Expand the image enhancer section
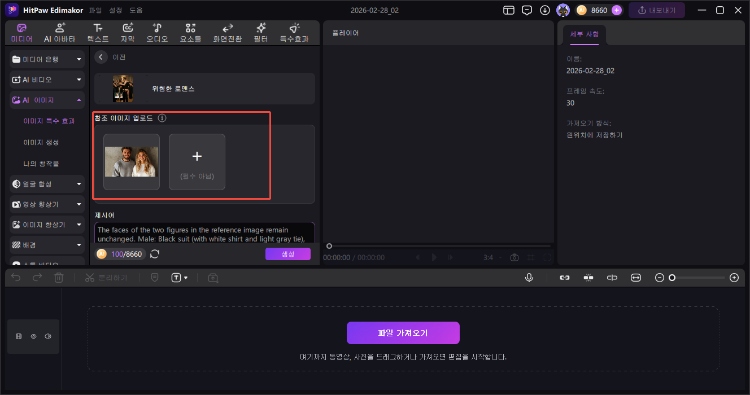 point(79,225)
